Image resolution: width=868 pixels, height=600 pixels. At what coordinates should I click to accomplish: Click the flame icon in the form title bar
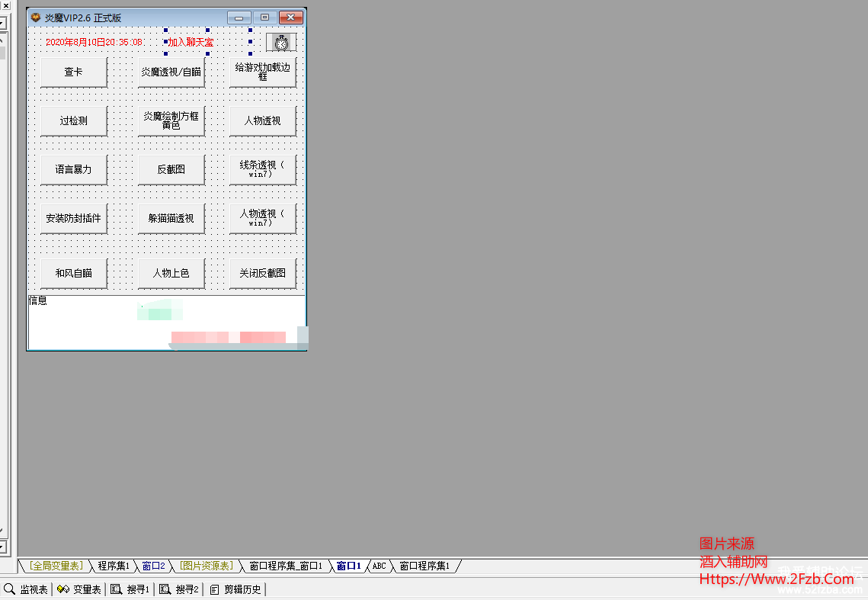point(34,16)
